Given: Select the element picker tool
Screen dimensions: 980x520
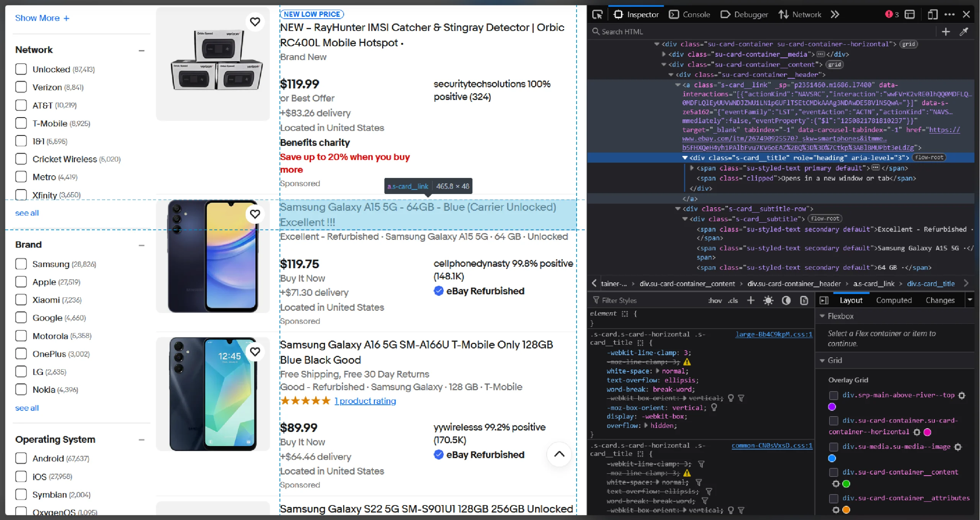Looking at the screenshot, I should click(x=598, y=14).
